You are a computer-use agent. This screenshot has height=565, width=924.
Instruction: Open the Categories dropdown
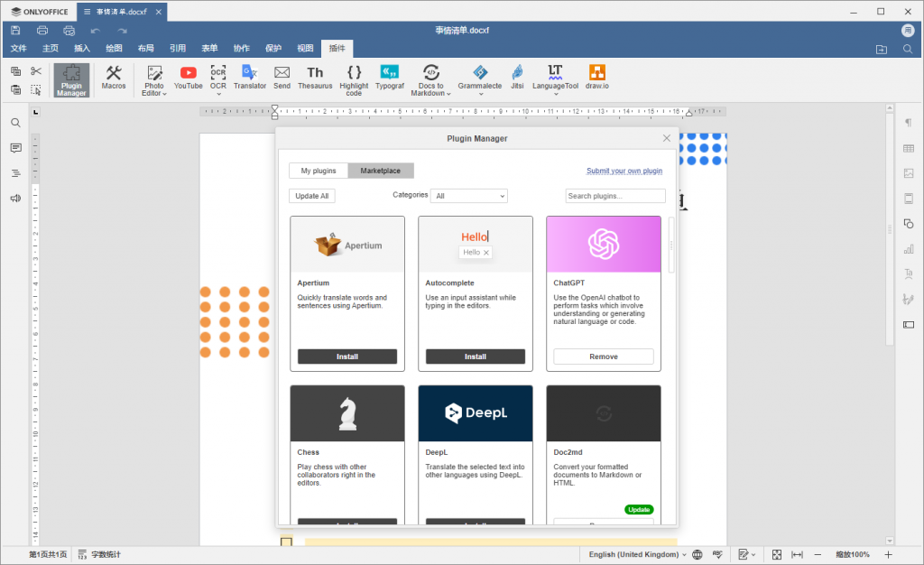coord(469,196)
